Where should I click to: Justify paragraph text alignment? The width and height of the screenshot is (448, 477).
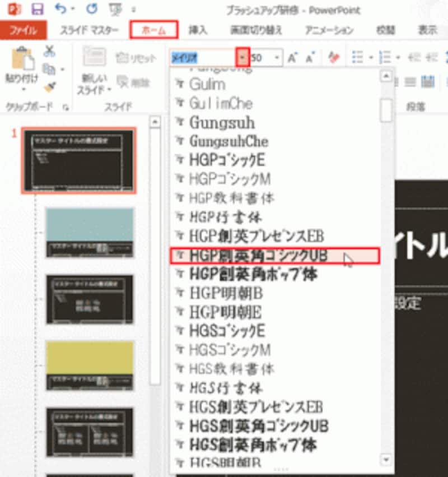(x=410, y=82)
